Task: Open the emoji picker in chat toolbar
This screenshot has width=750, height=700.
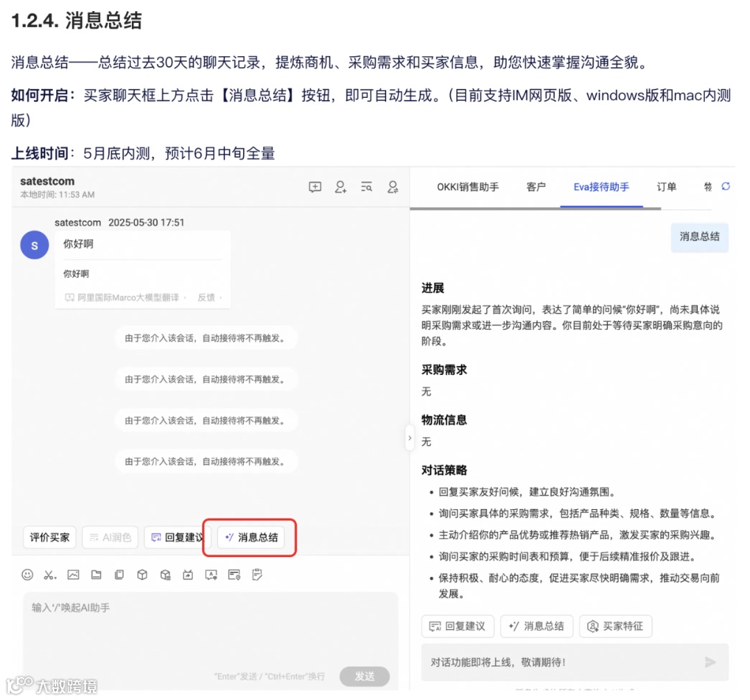Action: tap(27, 574)
